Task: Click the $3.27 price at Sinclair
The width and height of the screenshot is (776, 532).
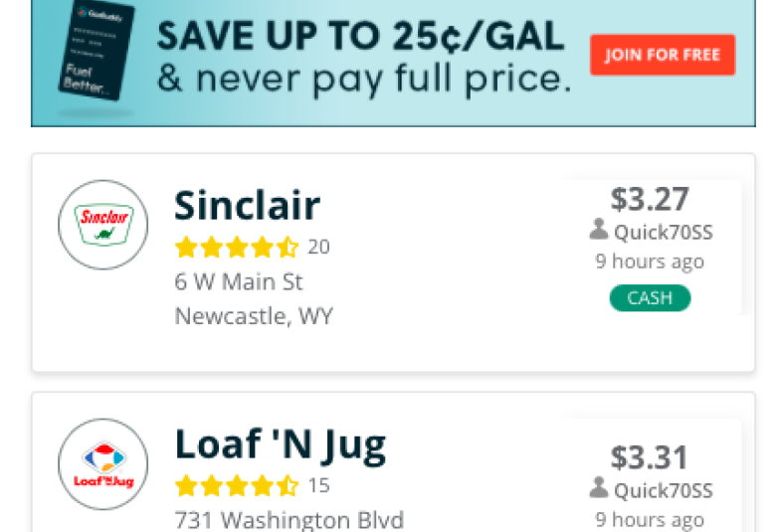Action: tap(650, 199)
